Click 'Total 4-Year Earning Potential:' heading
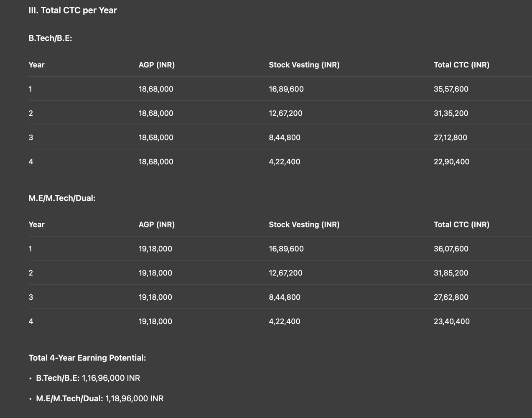This screenshot has height=418, width=532. (87, 358)
